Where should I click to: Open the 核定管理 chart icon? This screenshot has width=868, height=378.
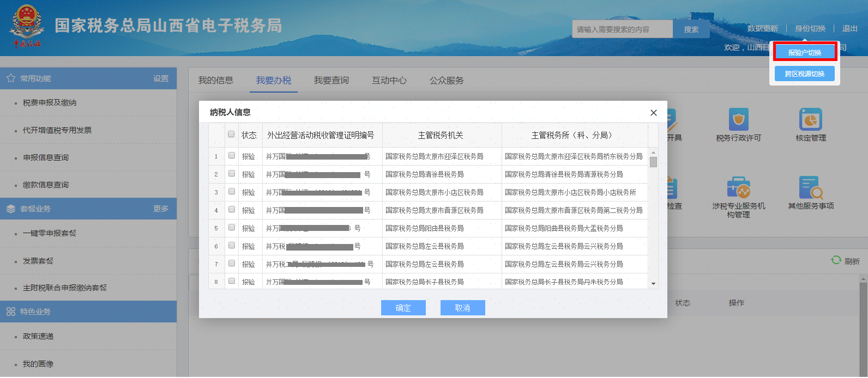pyautogui.click(x=810, y=119)
